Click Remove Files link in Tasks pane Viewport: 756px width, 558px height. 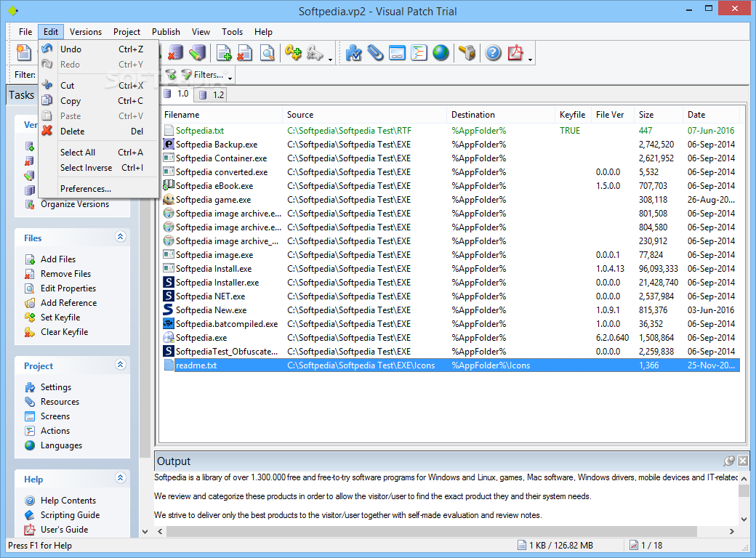(x=65, y=274)
